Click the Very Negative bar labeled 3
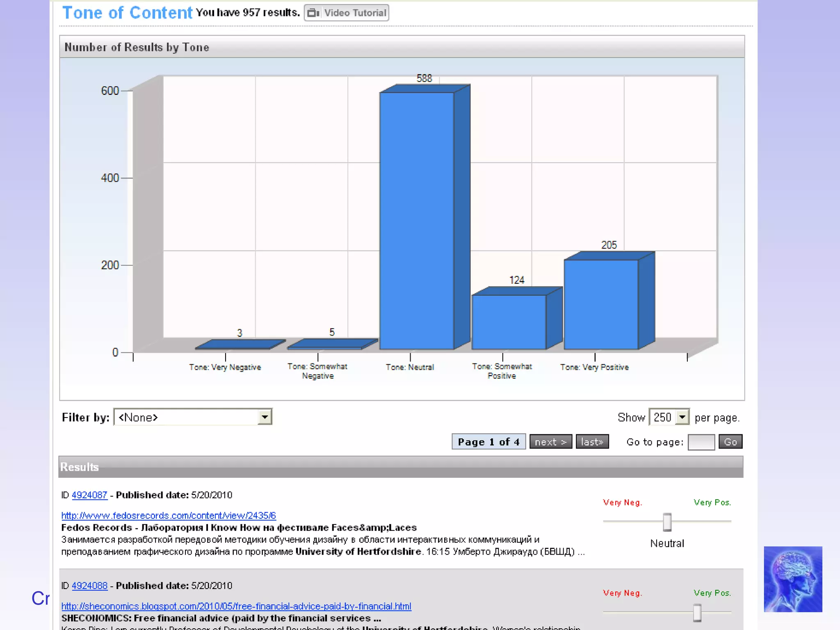Image resolution: width=840 pixels, height=630 pixels. (x=240, y=344)
